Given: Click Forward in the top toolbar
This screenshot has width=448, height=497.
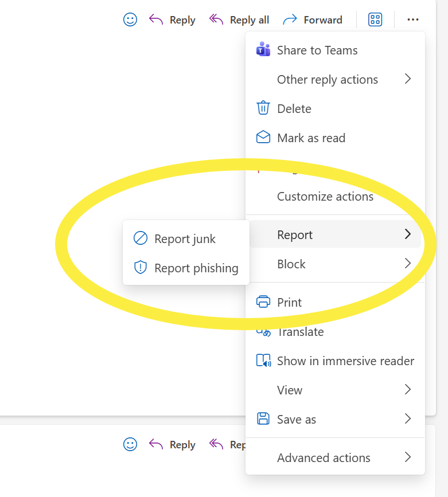Looking at the screenshot, I should pyautogui.click(x=313, y=19).
